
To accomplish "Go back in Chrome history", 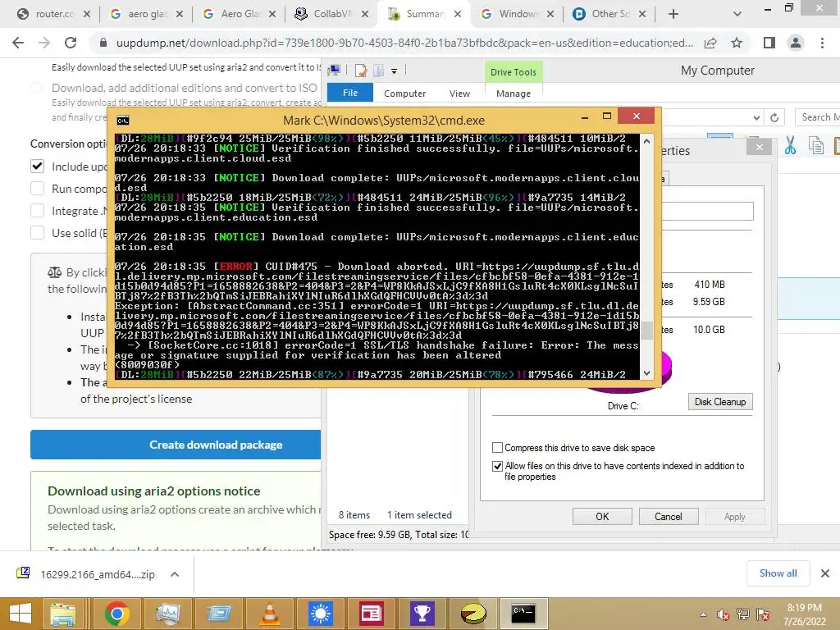I will [18, 43].
